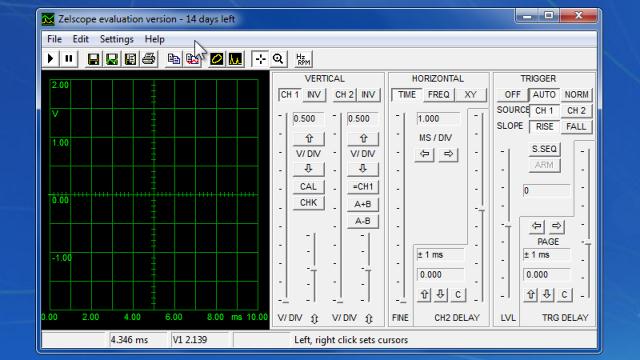Click the left arrow under MS / DIV
The height and width of the screenshot is (360, 640).
[425, 154]
